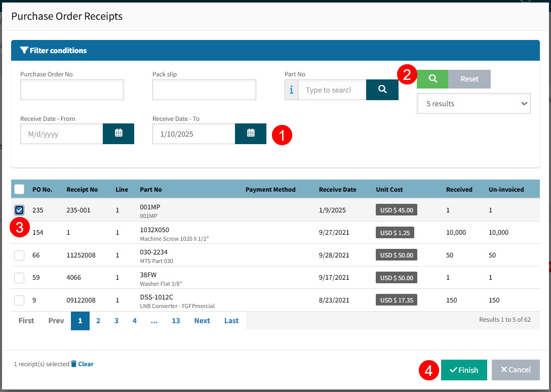Select the PO 66 receipt checkbox
The height and width of the screenshot is (392, 551).
pyautogui.click(x=19, y=255)
